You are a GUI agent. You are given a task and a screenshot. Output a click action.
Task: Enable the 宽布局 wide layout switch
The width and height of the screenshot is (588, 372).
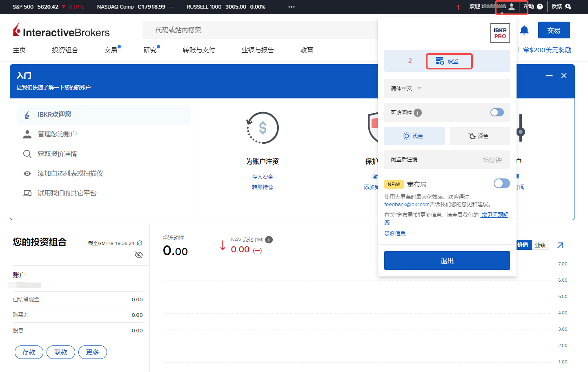point(502,183)
